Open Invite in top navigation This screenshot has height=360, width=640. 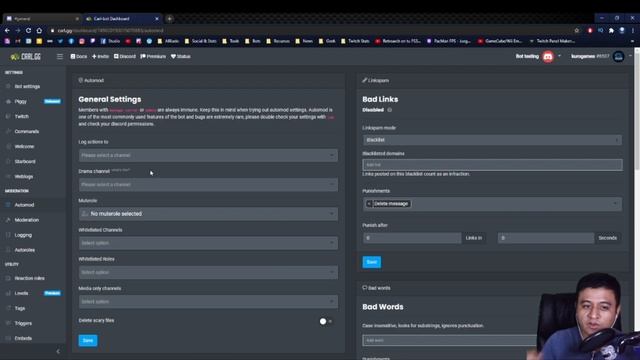click(100, 56)
